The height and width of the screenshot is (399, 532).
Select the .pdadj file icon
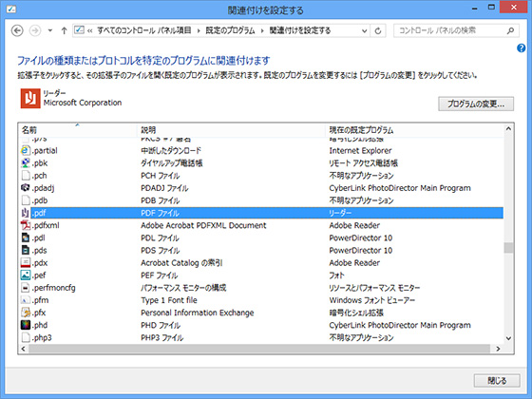tap(26, 188)
